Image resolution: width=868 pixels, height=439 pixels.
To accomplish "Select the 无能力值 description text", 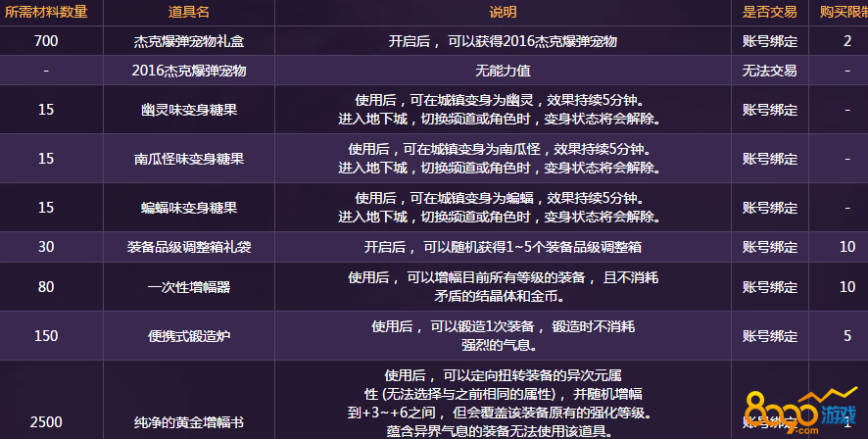I will pyautogui.click(x=503, y=72).
